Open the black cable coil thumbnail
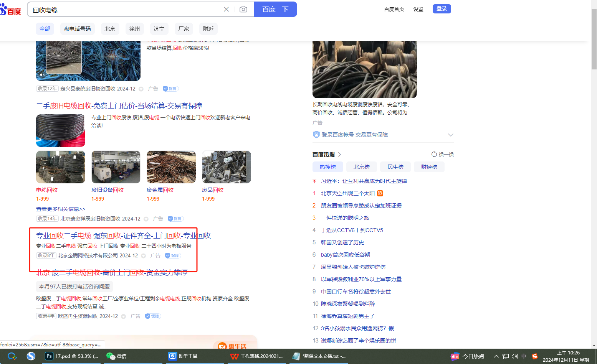597x364 pixels. (x=61, y=130)
